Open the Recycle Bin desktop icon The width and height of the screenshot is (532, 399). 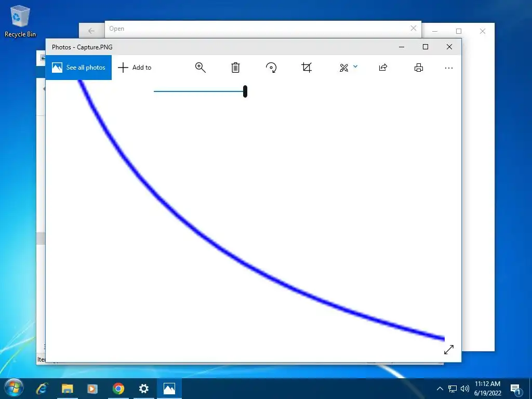coord(20,21)
